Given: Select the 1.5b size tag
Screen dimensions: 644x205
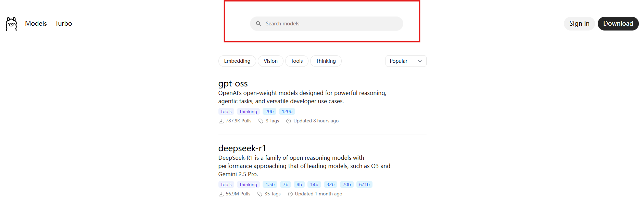Looking at the screenshot, I should (270, 184).
